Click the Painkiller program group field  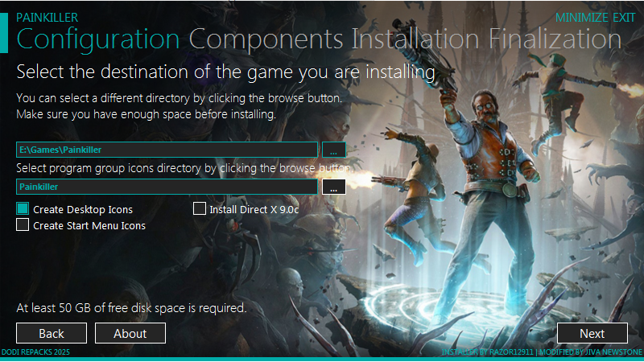167,187
